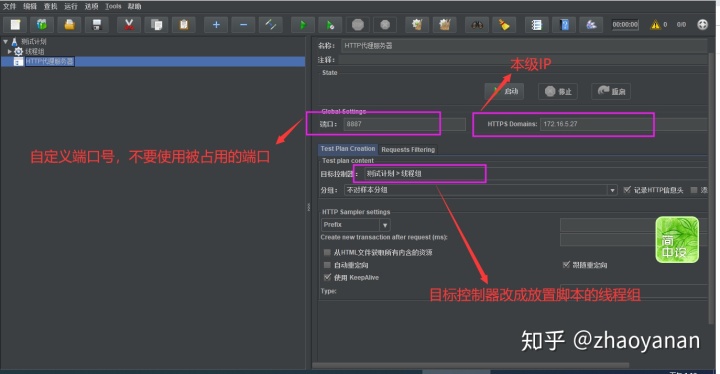This screenshot has height=374, width=720.
Task: Click the Shutdown round gray icon
Action: [x=385, y=25]
